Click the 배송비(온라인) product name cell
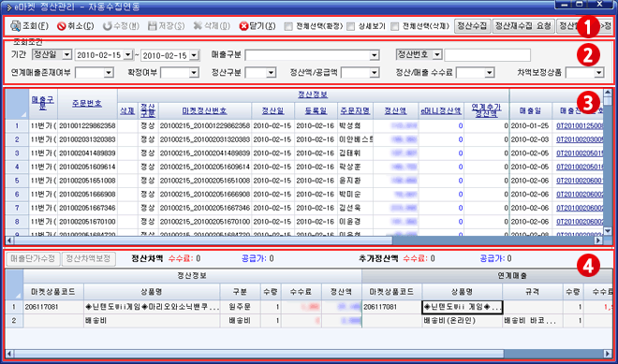The width and height of the screenshot is (618, 364). 462,321
